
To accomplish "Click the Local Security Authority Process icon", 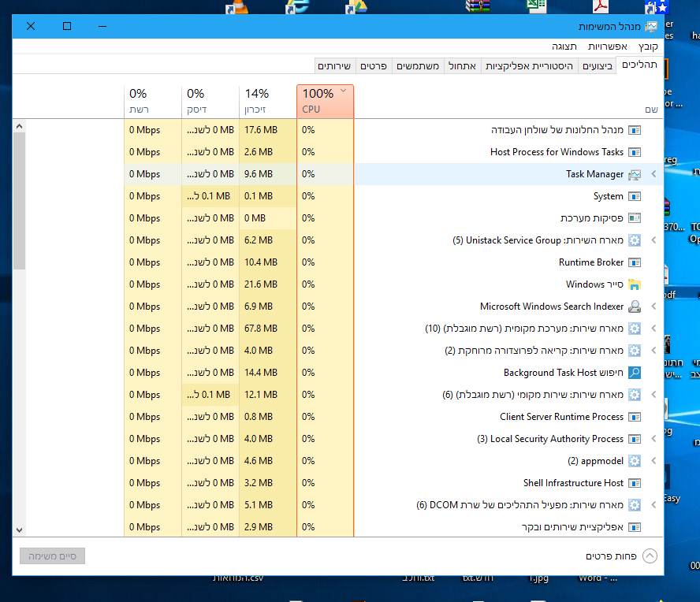I will pos(635,439).
